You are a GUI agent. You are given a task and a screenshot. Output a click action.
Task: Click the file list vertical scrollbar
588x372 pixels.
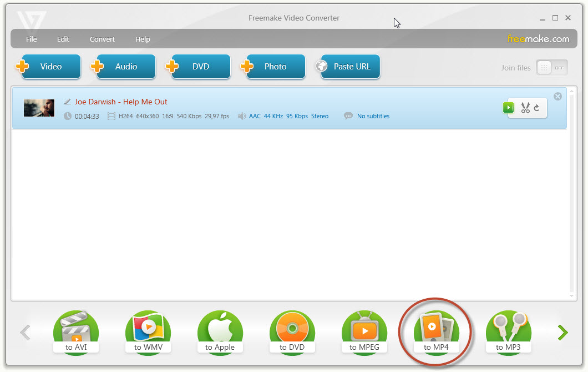[571, 194]
